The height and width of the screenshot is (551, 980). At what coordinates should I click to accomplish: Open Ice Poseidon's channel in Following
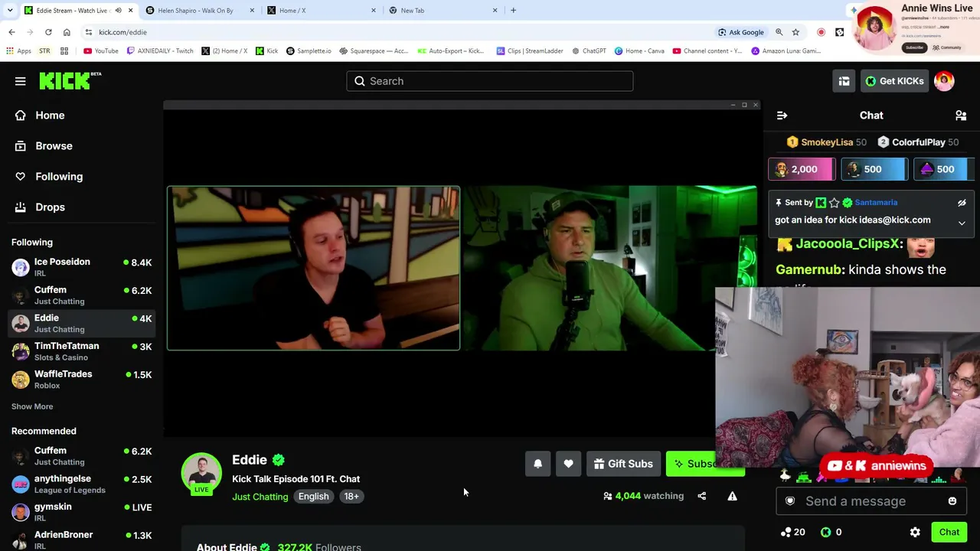(82, 267)
